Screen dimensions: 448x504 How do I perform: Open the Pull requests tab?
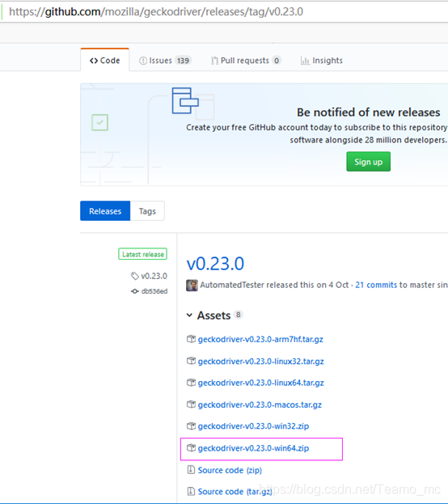246,61
